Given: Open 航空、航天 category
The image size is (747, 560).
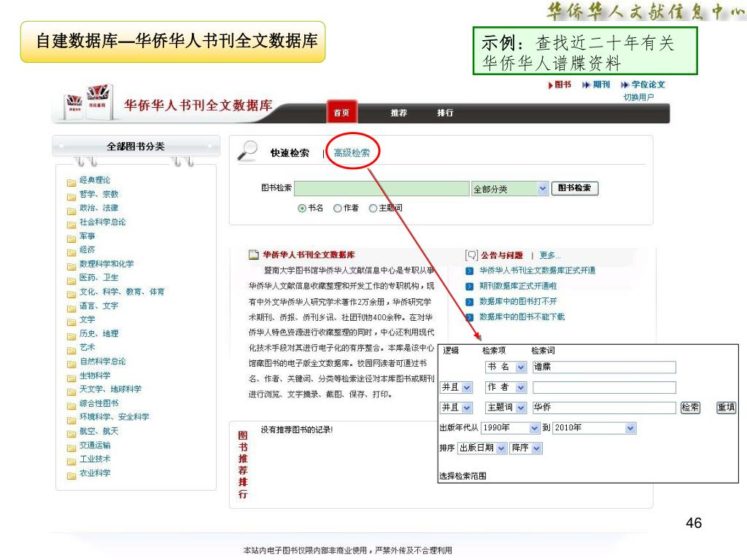Looking at the screenshot, I should 98,431.
